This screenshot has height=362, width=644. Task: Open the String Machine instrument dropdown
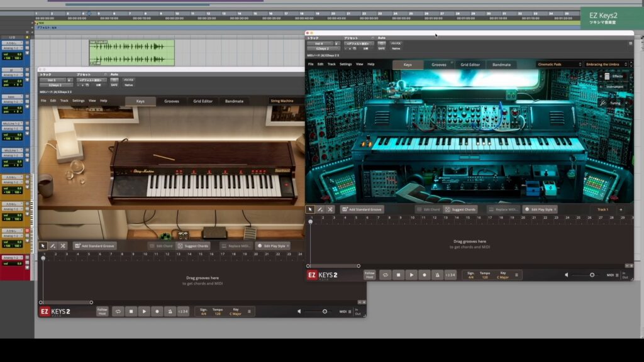click(285, 101)
